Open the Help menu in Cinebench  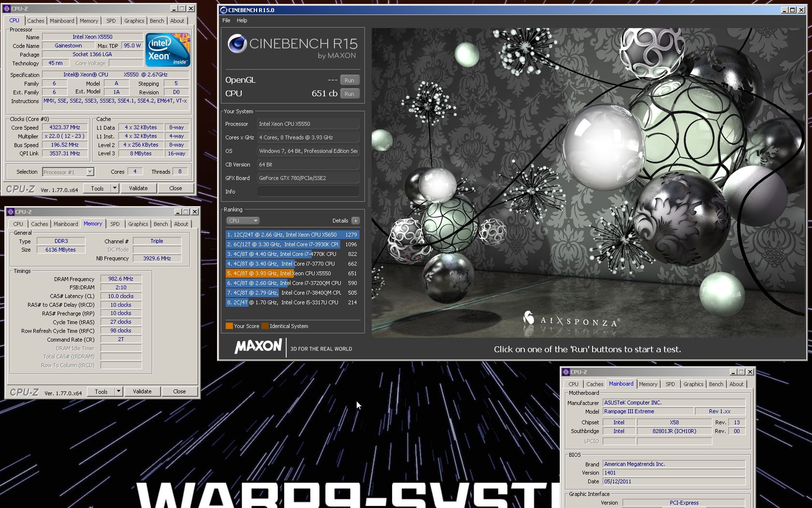(x=242, y=20)
